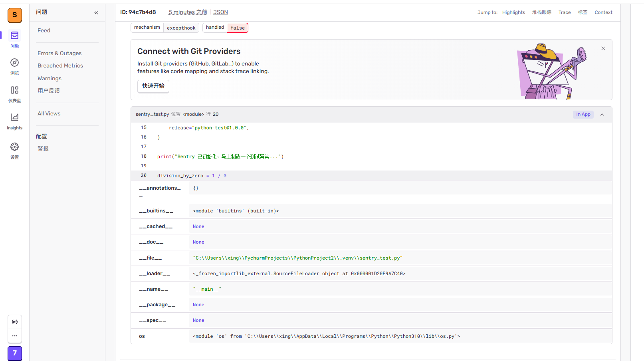The height and width of the screenshot is (361, 644).
Task: Select Errors & Outages in sidebar
Action: [x=59, y=54]
